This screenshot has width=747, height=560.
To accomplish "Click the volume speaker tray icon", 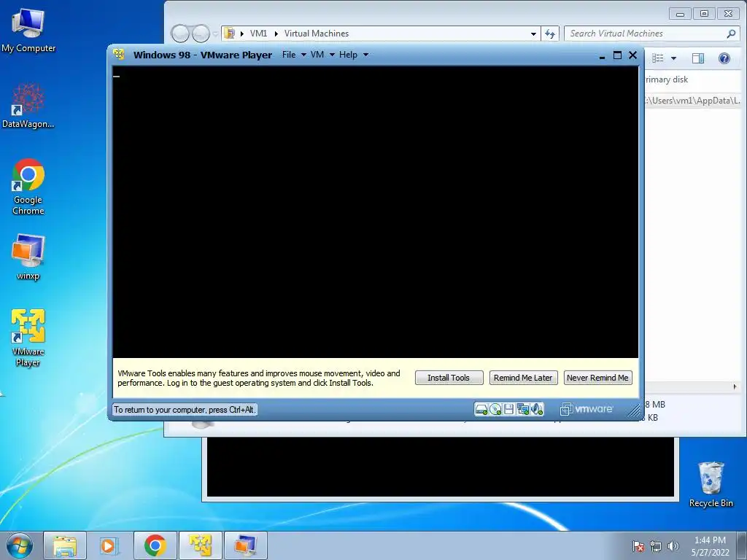I will (673, 546).
